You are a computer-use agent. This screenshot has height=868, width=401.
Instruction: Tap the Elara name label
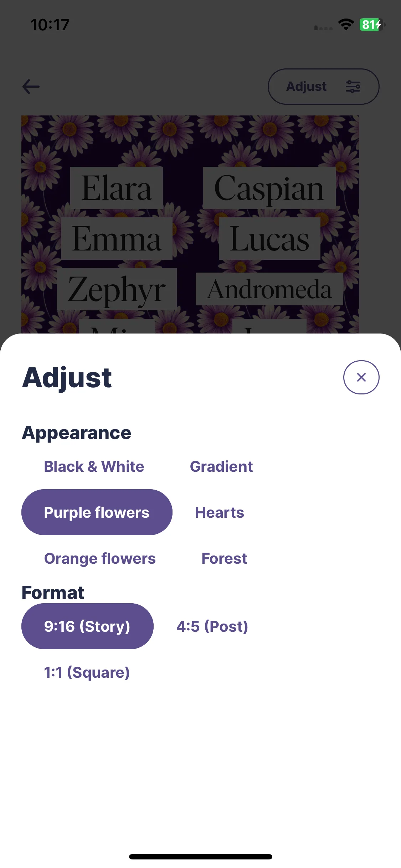coord(117,188)
